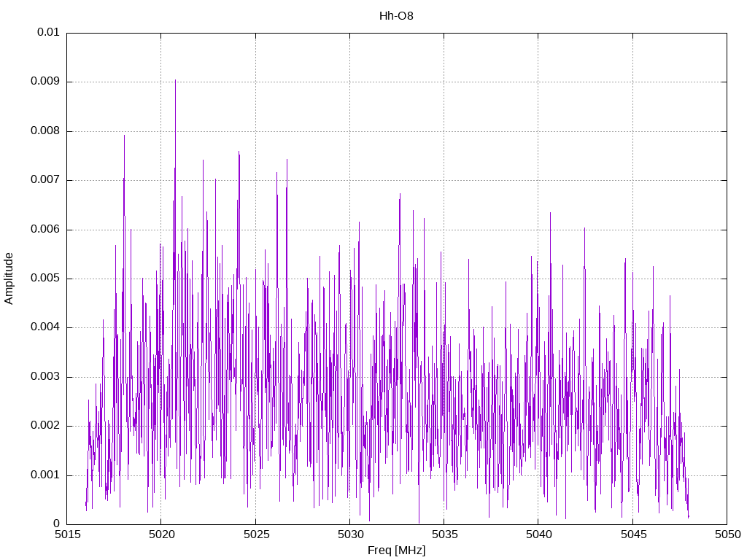This screenshot has height=560, width=747.
Task: Click the 0.004 y-axis tick label
Action: coord(45,327)
